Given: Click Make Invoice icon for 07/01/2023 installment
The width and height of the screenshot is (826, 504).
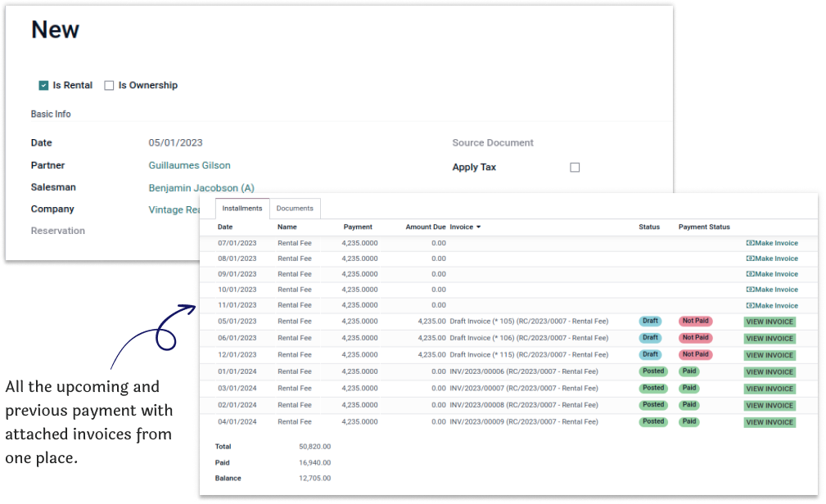Looking at the screenshot, I should [x=750, y=243].
